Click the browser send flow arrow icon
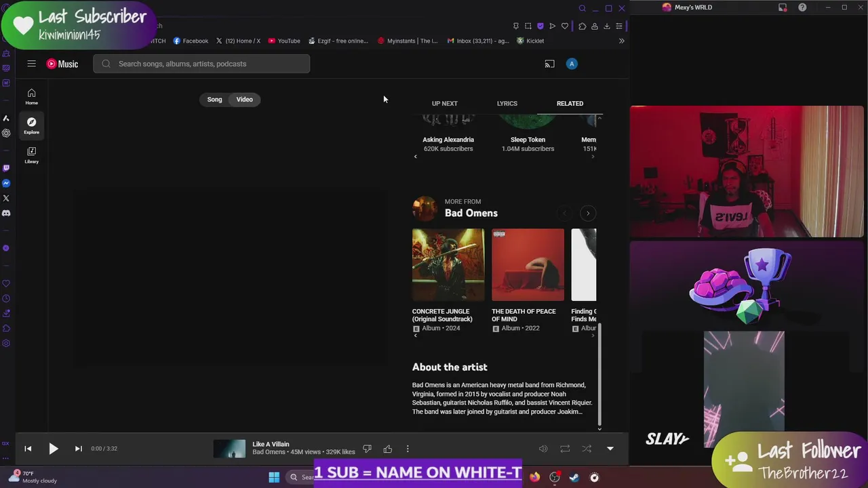 [553, 26]
